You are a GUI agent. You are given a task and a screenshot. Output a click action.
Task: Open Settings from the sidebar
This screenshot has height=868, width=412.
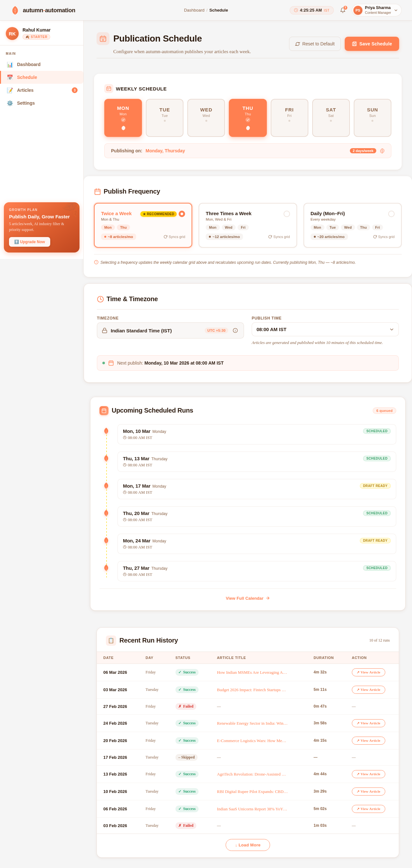(x=42, y=103)
